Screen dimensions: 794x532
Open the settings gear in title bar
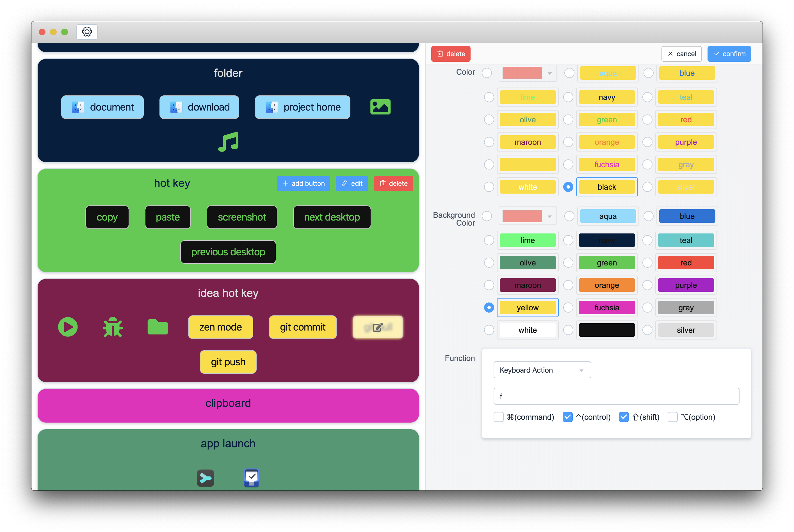(x=87, y=32)
